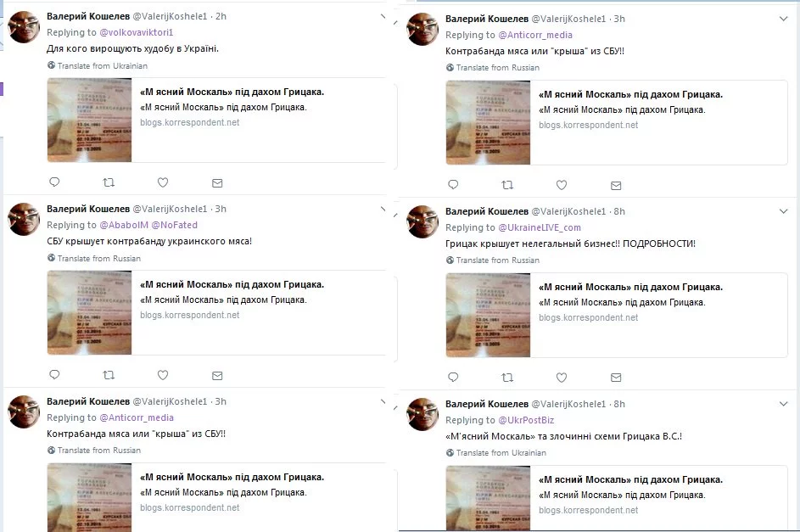Open the blogs.korrespondent.net card thumbnail in first tweet
Image resolution: width=800 pixels, height=532 pixels.
89,120
